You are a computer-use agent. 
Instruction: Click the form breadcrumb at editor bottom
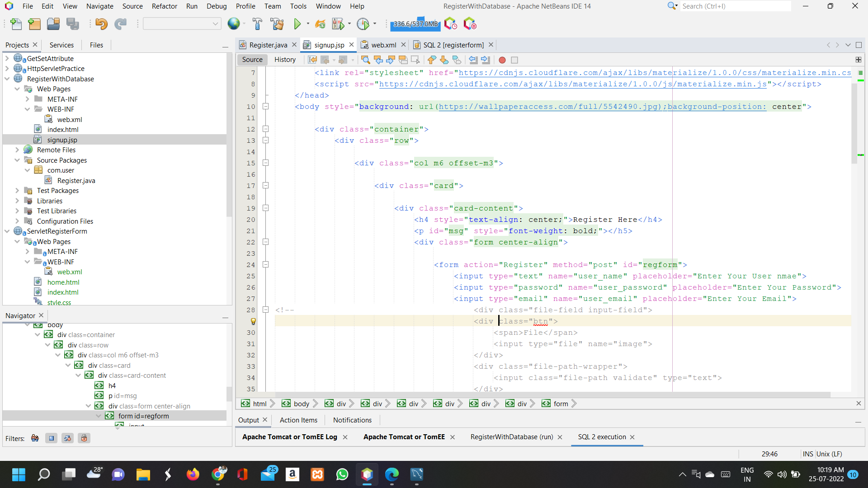click(561, 404)
